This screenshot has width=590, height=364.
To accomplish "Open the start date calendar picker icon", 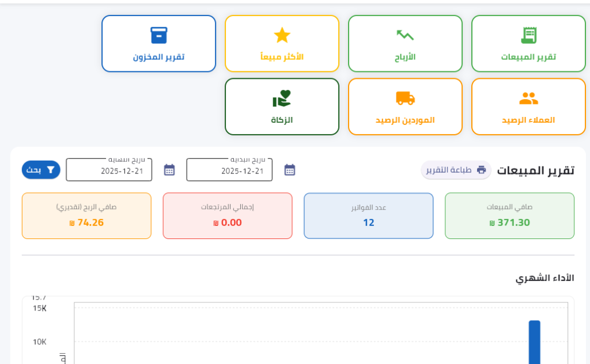I will pyautogui.click(x=290, y=170).
